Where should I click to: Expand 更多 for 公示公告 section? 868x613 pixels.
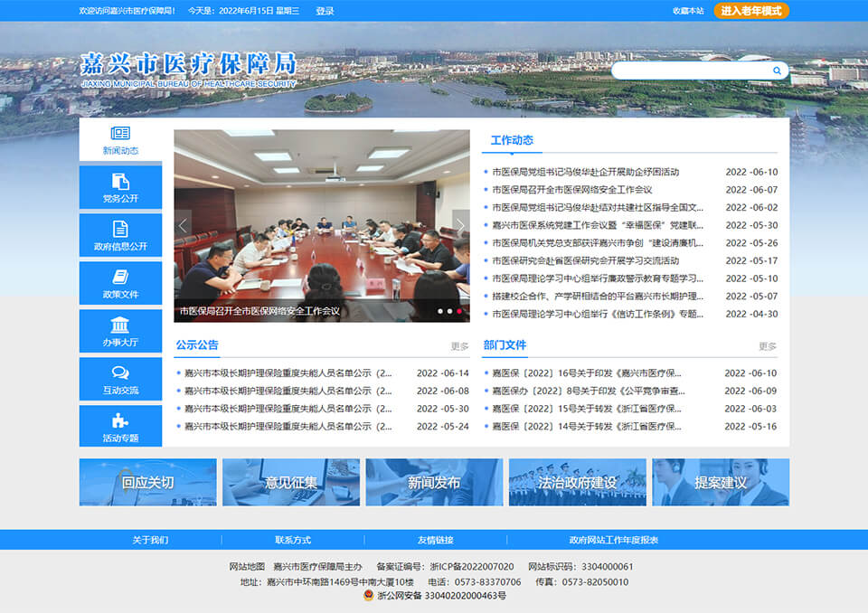tap(459, 346)
